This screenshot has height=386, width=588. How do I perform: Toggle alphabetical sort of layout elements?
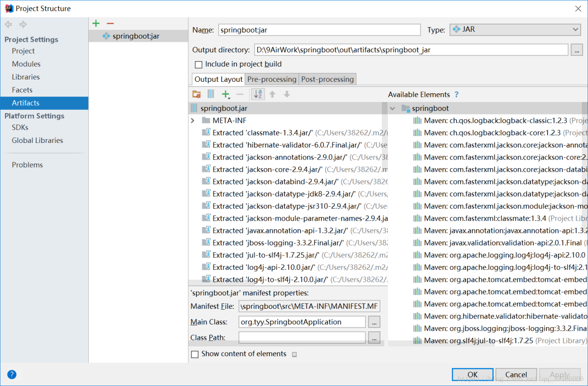[x=258, y=94]
